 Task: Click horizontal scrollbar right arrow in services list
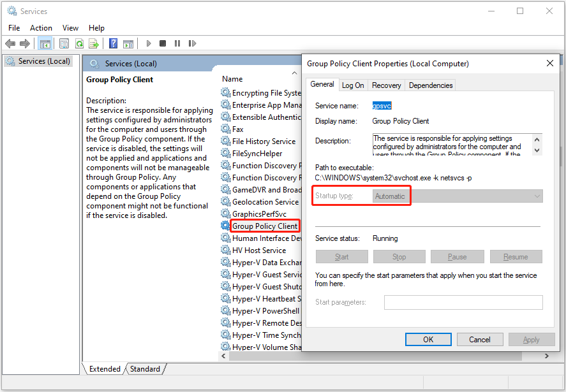coord(546,356)
